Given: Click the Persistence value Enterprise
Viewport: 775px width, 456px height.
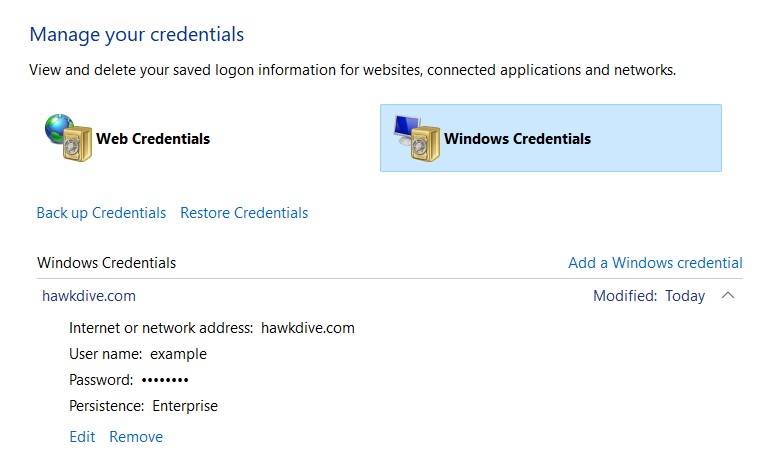Looking at the screenshot, I should pyautogui.click(x=185, y=406).
